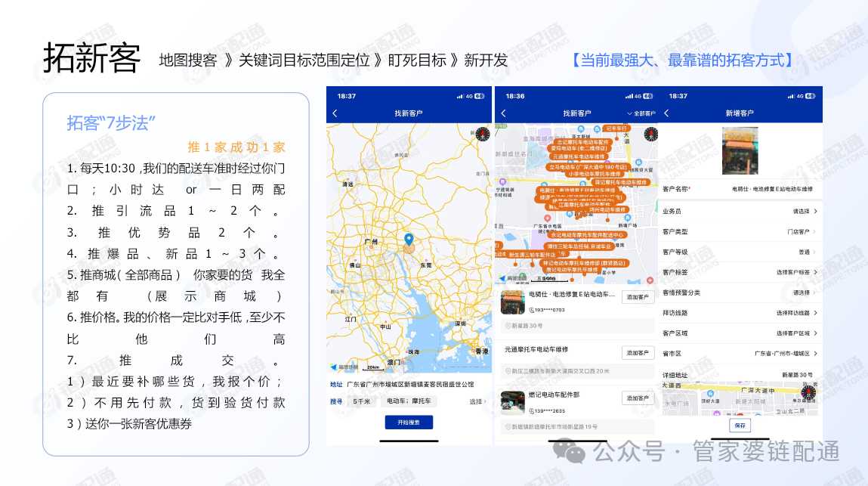Tap back arrow on 新增客户 screen
The image size is (868, 486).
point(666,113)
